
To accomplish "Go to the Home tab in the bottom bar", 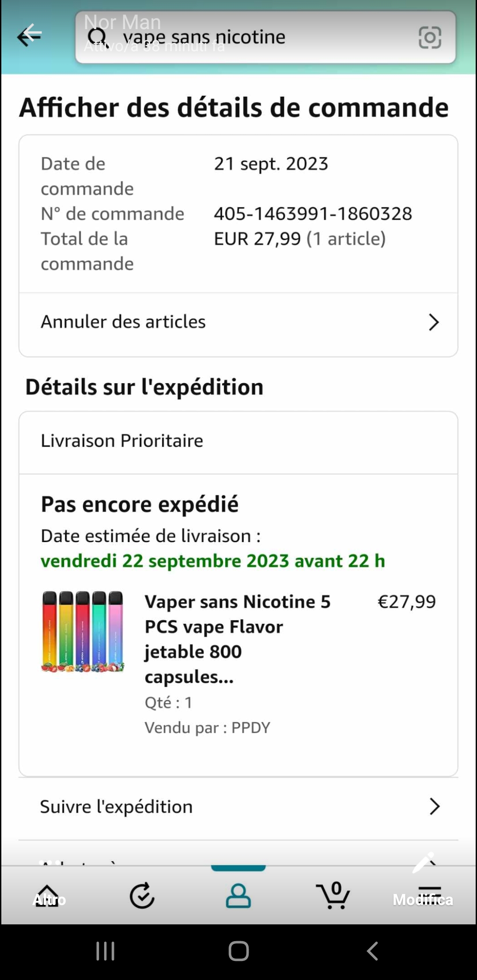I will pos(48,896).
